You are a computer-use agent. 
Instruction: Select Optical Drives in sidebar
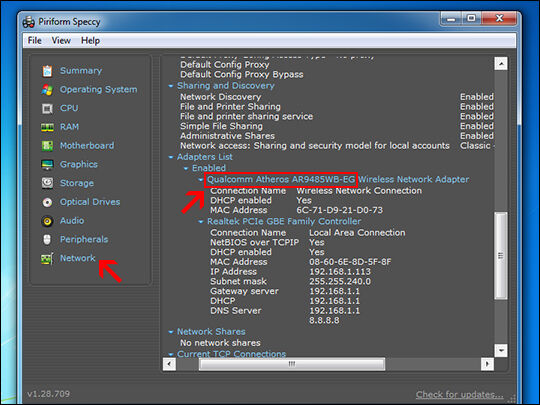pos(90,202)
